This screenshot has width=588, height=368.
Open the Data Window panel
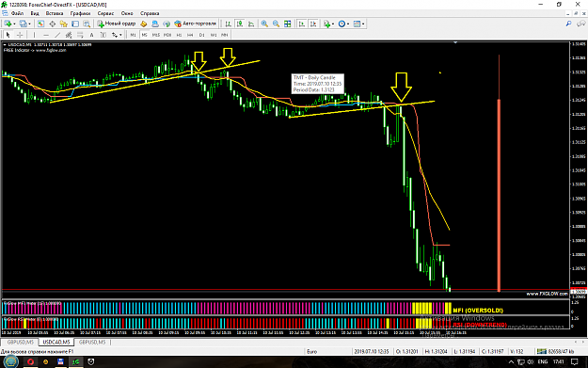coord(52,24)
